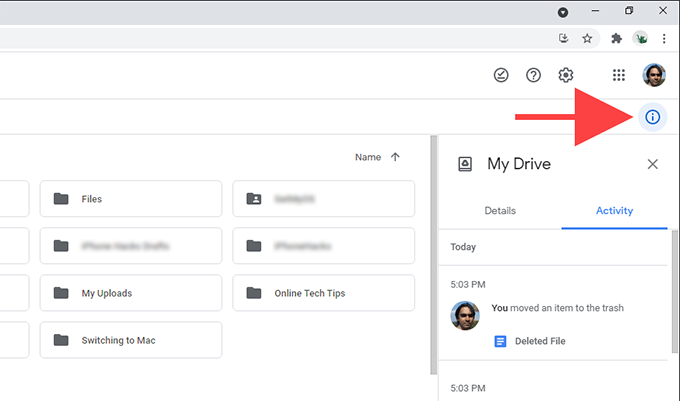This screenshot has height=401, width=680.
Task: Reverse sort direction with the arrow
Action: pos(395,157)
